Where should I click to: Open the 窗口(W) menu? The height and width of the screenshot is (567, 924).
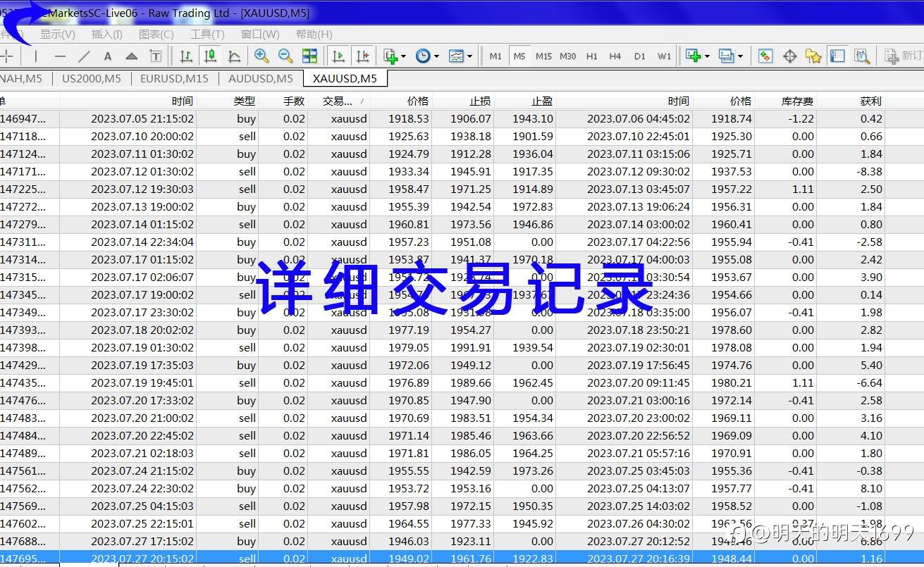pyautogui.click(x=260, y=34)
